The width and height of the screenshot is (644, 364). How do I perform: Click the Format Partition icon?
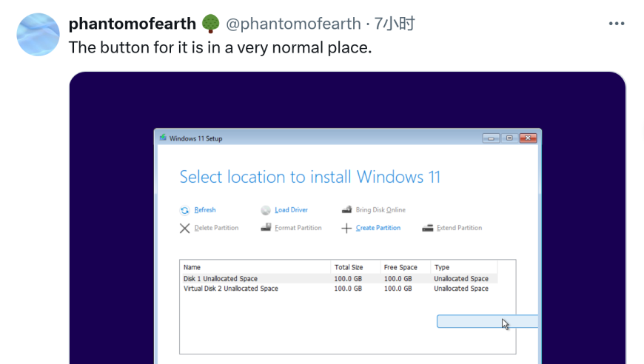click(x=266, y=227)
